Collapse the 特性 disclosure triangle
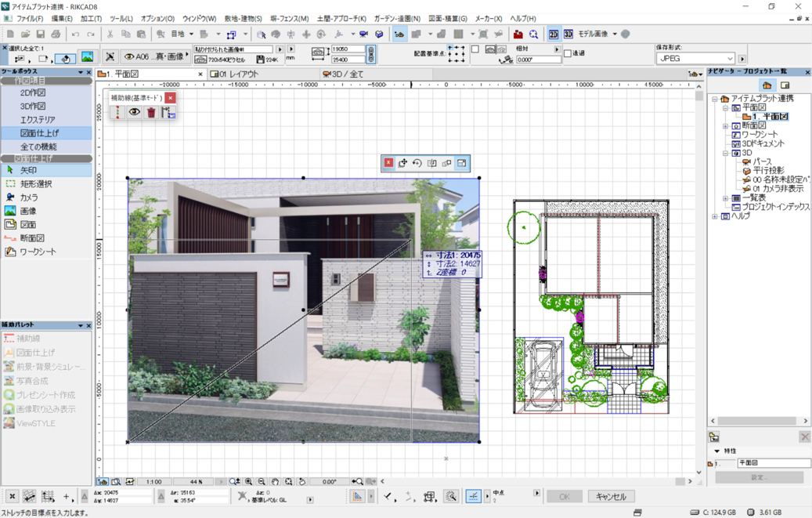 point(716,451)
